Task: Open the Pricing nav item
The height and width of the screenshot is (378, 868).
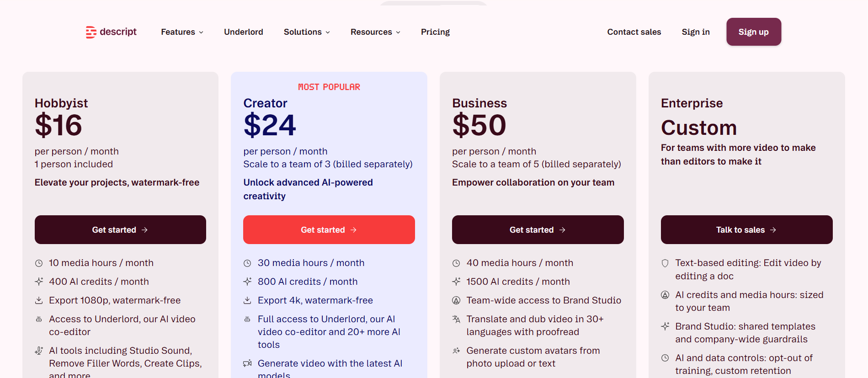Action: [435, 32]
